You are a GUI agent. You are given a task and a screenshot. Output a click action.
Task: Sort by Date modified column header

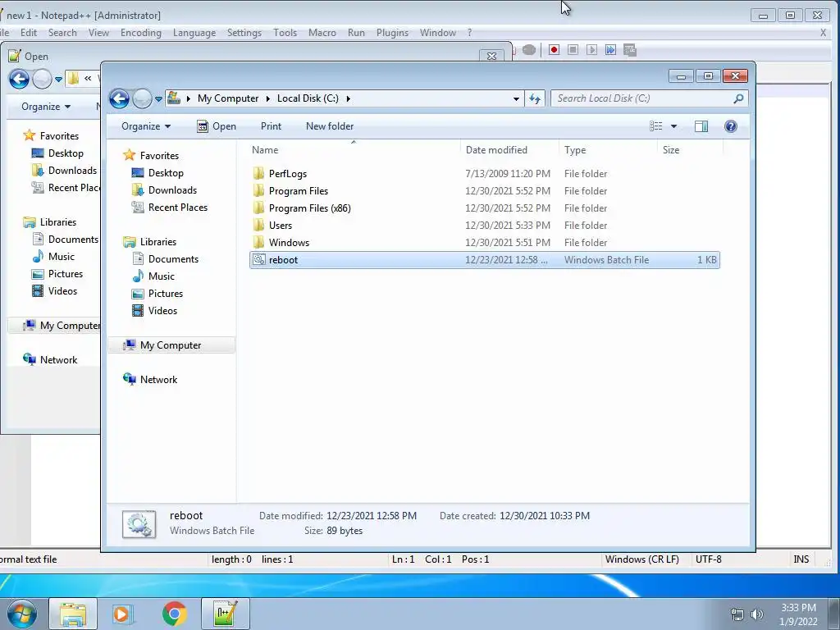509,150
